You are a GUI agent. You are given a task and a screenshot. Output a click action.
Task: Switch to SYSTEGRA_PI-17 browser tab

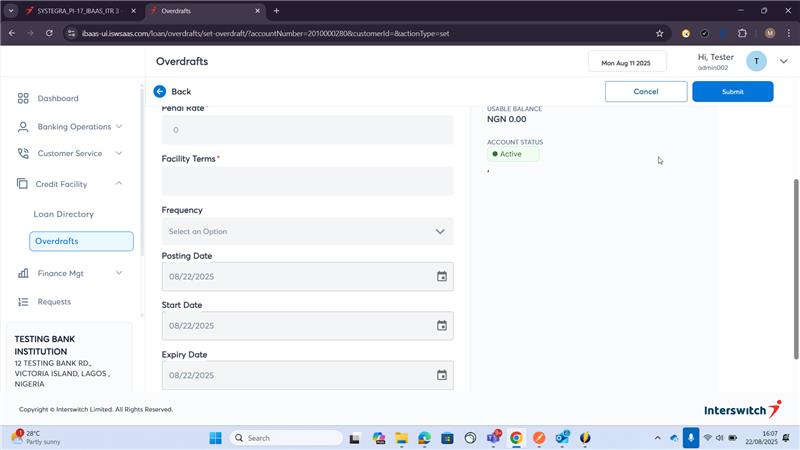tap(77, 10)
